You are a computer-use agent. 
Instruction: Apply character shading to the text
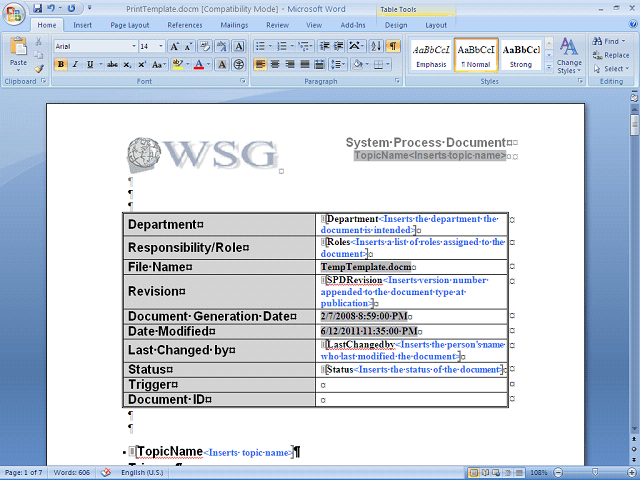pos(222,64)
